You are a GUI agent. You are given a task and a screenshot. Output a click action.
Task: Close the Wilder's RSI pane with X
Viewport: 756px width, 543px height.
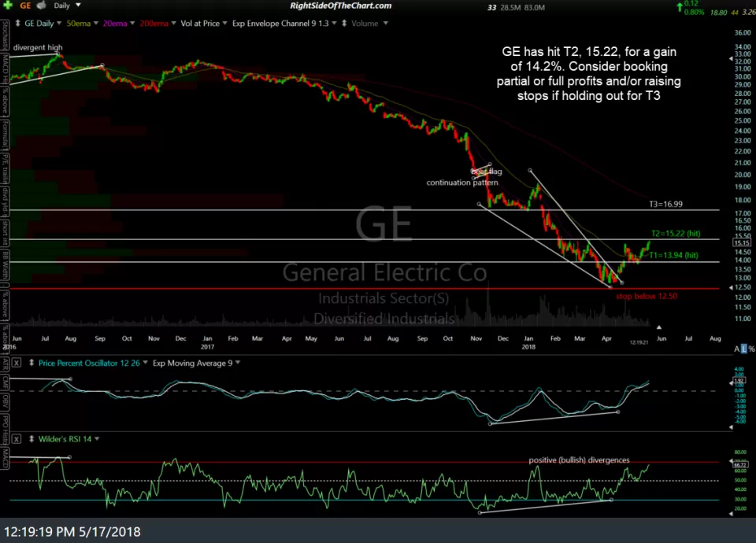click(x=17, y=439)
